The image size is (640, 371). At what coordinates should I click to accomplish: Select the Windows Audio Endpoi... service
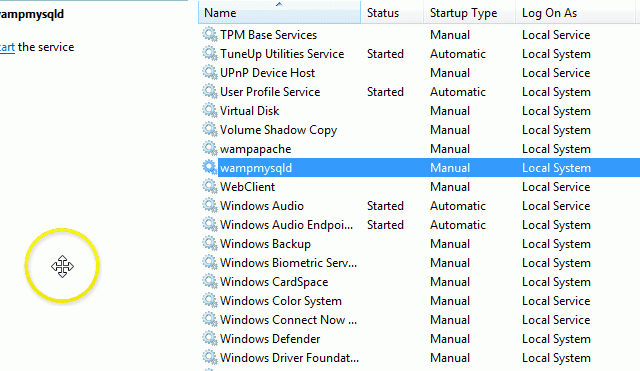pos(286,224)
